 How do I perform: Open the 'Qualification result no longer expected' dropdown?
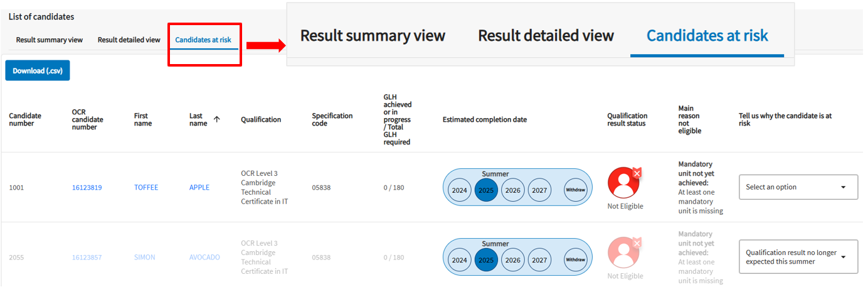pyautogui.click(x=798, y=257)
